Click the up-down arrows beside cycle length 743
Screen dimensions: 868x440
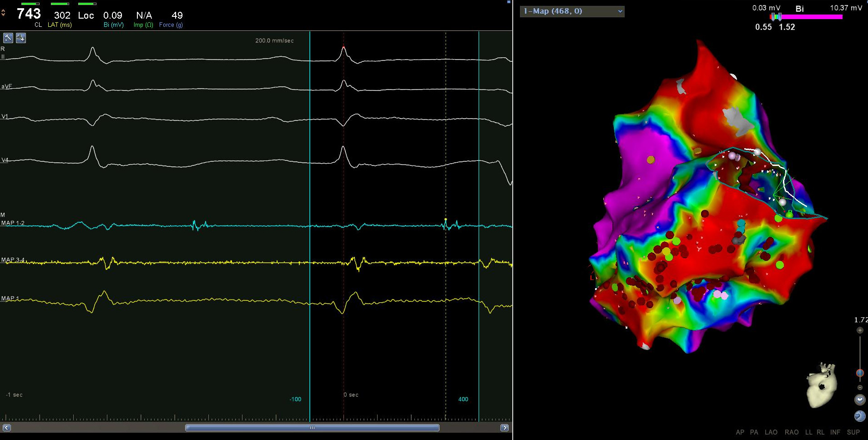click(4, 13)
